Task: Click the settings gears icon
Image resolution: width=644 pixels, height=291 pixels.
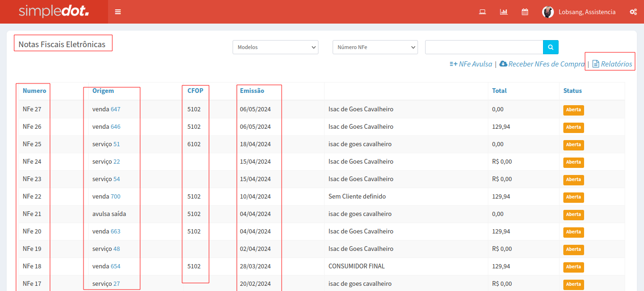Action: tap(633, 12)
